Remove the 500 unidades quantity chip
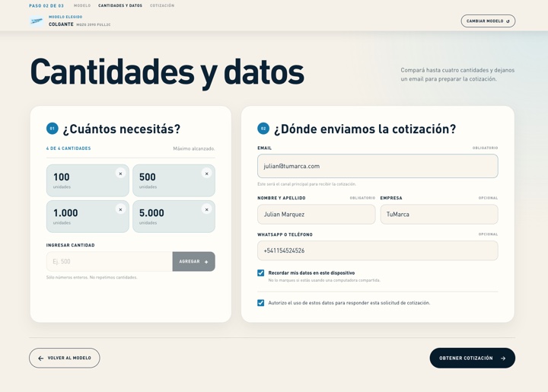The height and width of the screenshot is (392, 548). click(x=206, y=174)
